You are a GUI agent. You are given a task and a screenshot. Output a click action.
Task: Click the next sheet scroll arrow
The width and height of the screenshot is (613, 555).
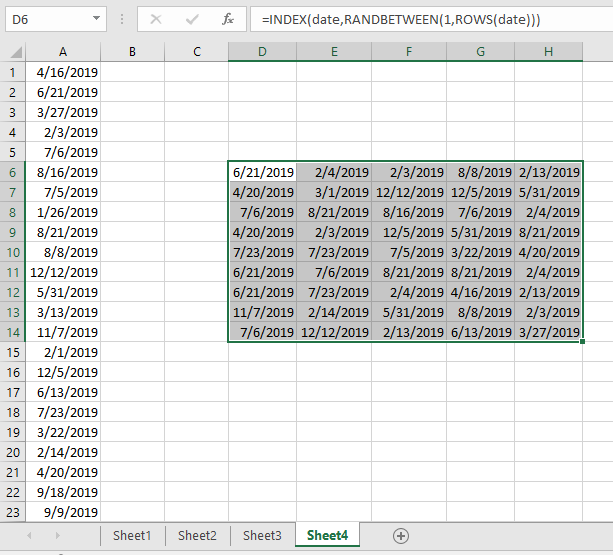(58, 535)
